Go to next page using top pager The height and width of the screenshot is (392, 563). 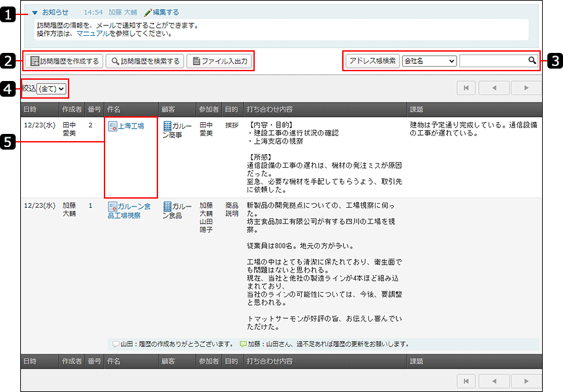tap(526, 88)
